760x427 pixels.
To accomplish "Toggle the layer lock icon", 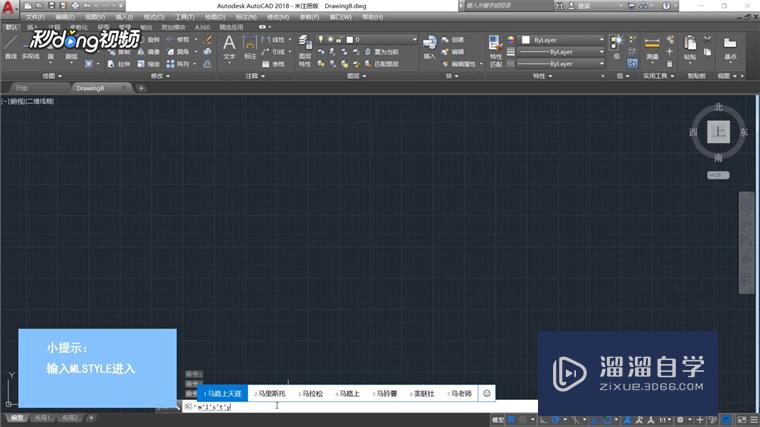I will [x=339, y=39].
